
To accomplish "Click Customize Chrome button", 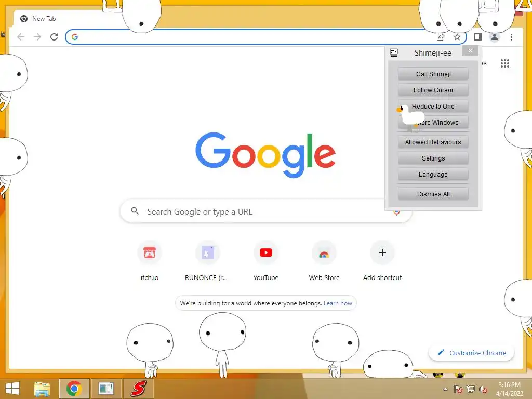I will 471,353.
